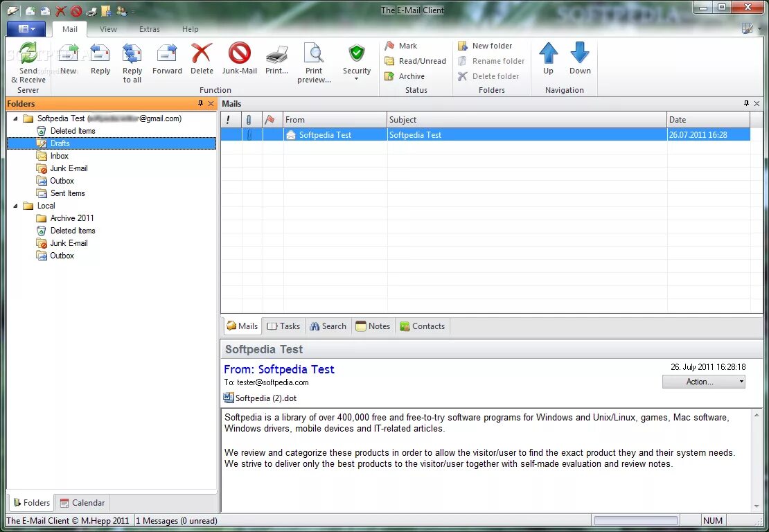Switch to the Contacts tab
The width and height of the screenshot is (769, 532).
point(423,326)
